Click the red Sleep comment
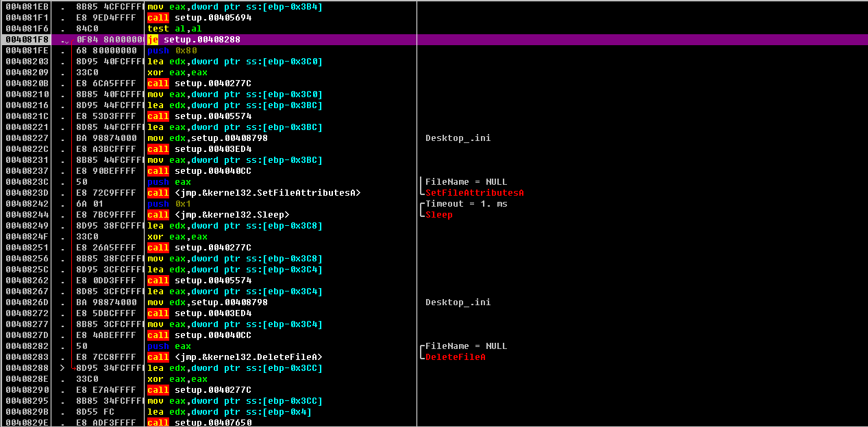Image resolution: width=868 pixels, height=427 pixels. click(x=438, y=215)
